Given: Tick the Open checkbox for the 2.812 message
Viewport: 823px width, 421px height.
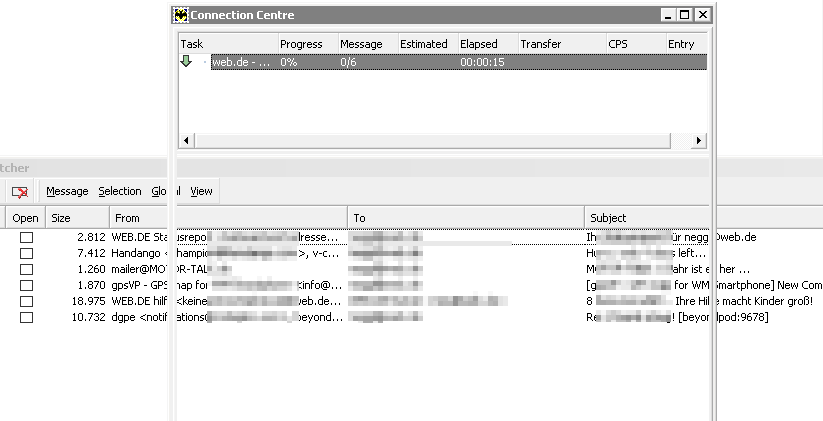Looking at the screenshot, I should 26,237.
